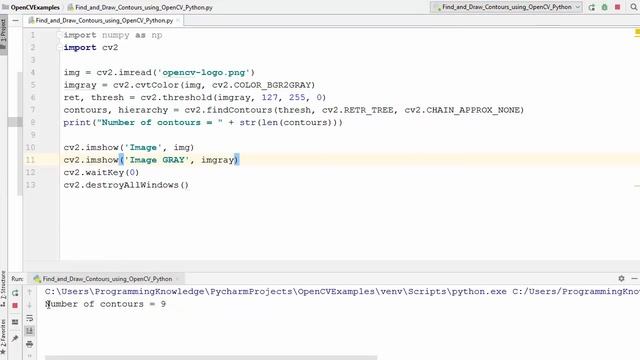The width and height of the screenshot is (640, 360).
Task: Click cv2.waitKey(0) on line 12
Action: tap(101, 172)
